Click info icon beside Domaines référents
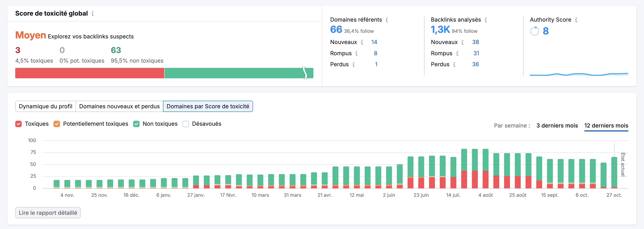 [x=387, y=20]
